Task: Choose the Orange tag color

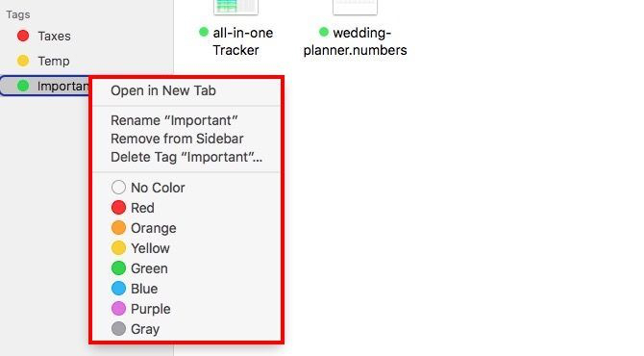Action: click(118, 228)
